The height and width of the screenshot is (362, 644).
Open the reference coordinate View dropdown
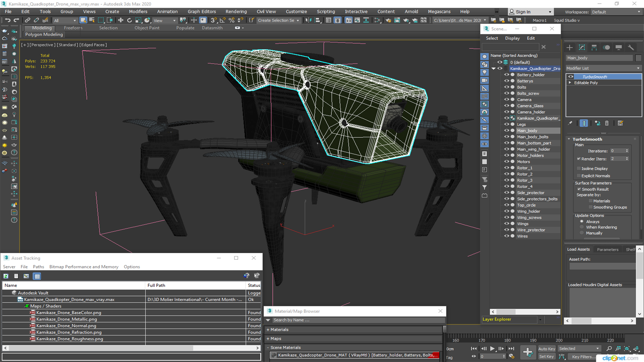pos(164,20)
